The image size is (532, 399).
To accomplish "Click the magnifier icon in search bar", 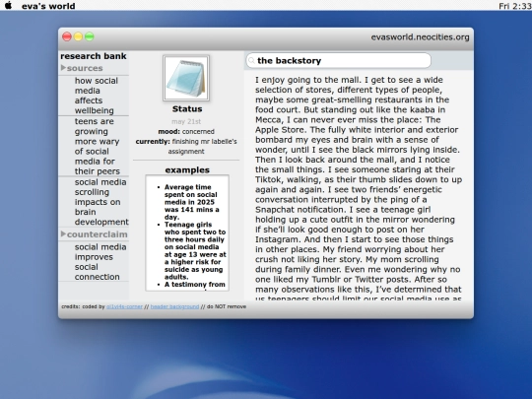I will click(x=251, y=61).
